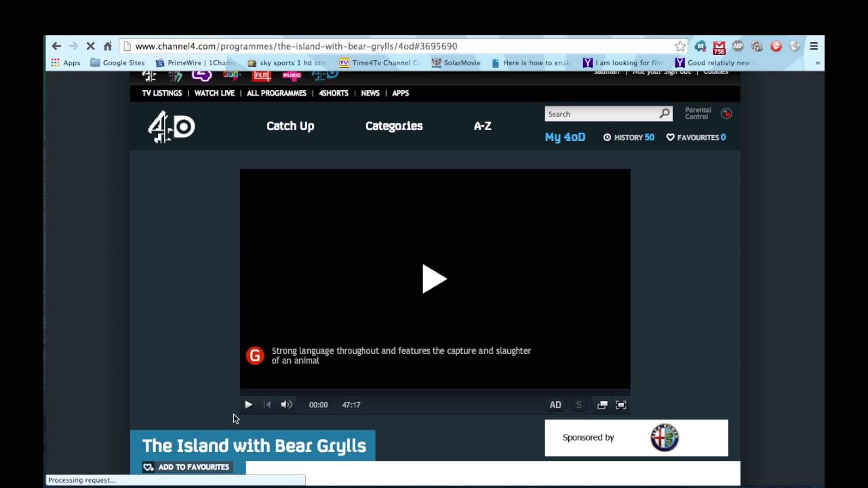Open the Catch Up section
The image size is (868, 488).
pos(290,126)
